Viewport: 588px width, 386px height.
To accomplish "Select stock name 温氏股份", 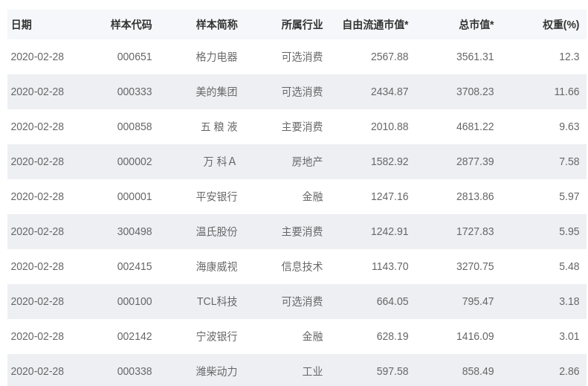I will click(x=217, y=231).
